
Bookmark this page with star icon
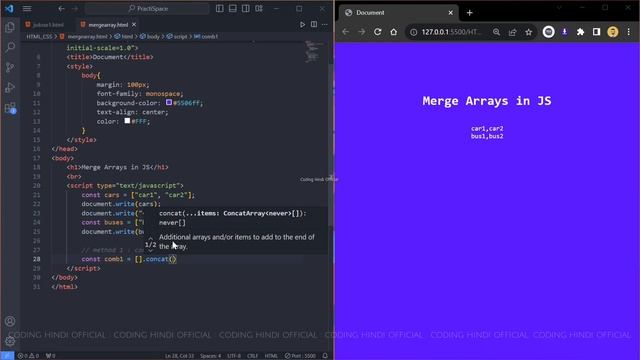point(529,32)
